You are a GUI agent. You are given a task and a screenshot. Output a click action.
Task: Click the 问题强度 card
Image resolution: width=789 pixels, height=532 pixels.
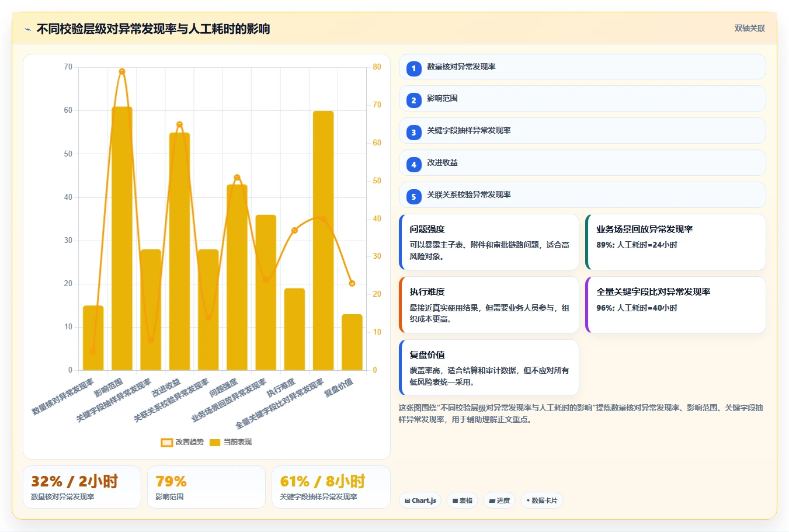tap(489, 242)
